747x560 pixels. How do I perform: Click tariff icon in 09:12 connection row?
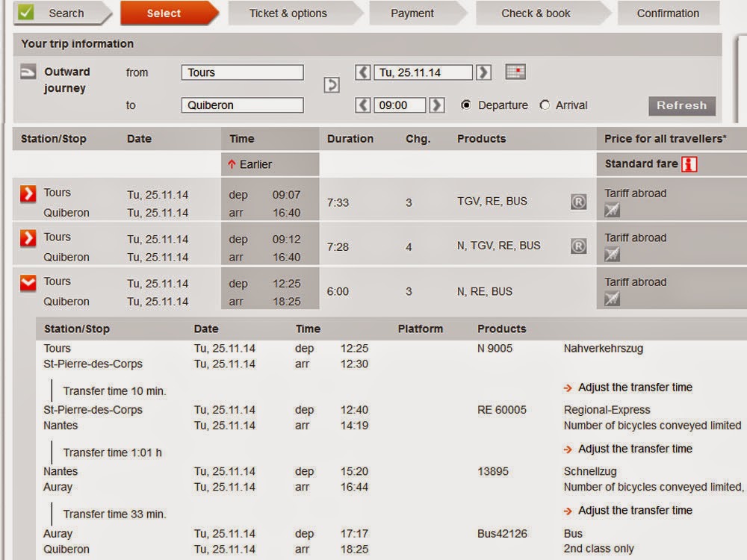point(613,255)
